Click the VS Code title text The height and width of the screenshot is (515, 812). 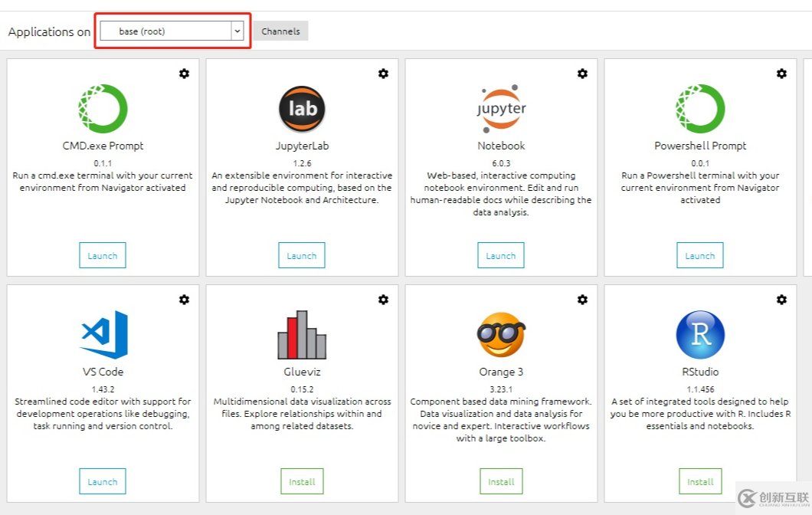click(103, 372)
